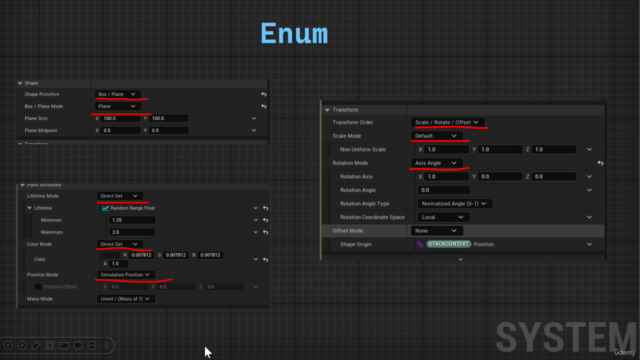
Task: Reset Shape Primitive with its revert arrow
Action: point(264,94)
